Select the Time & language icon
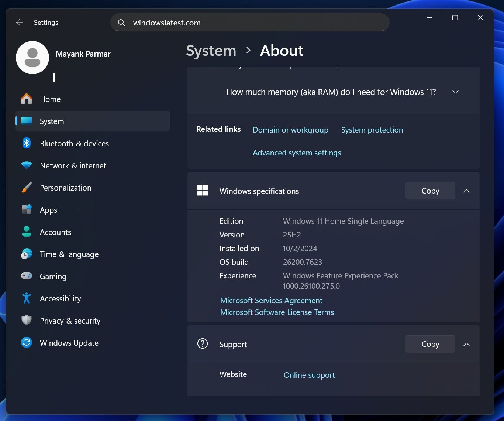Screen dimensions: 504x421 coord(26,254)
